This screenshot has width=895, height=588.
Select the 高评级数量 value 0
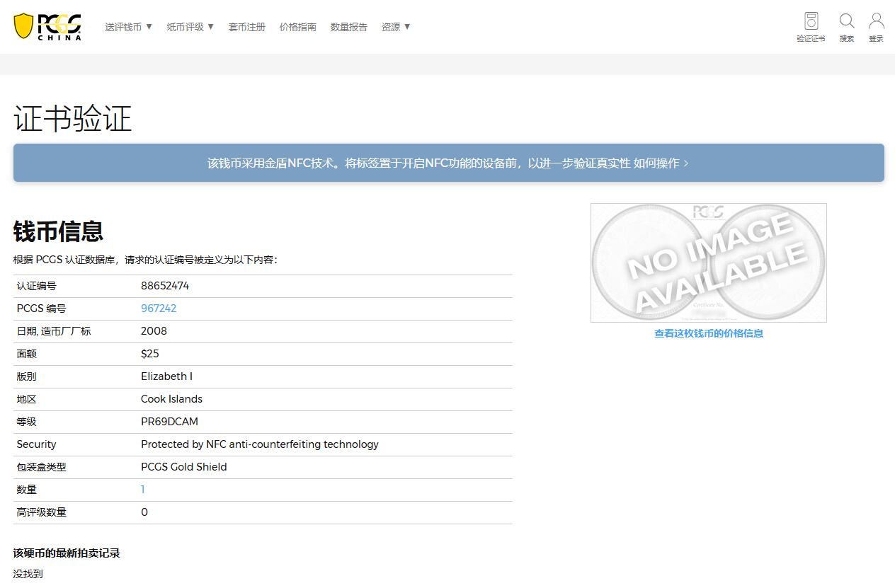(144, 512)
